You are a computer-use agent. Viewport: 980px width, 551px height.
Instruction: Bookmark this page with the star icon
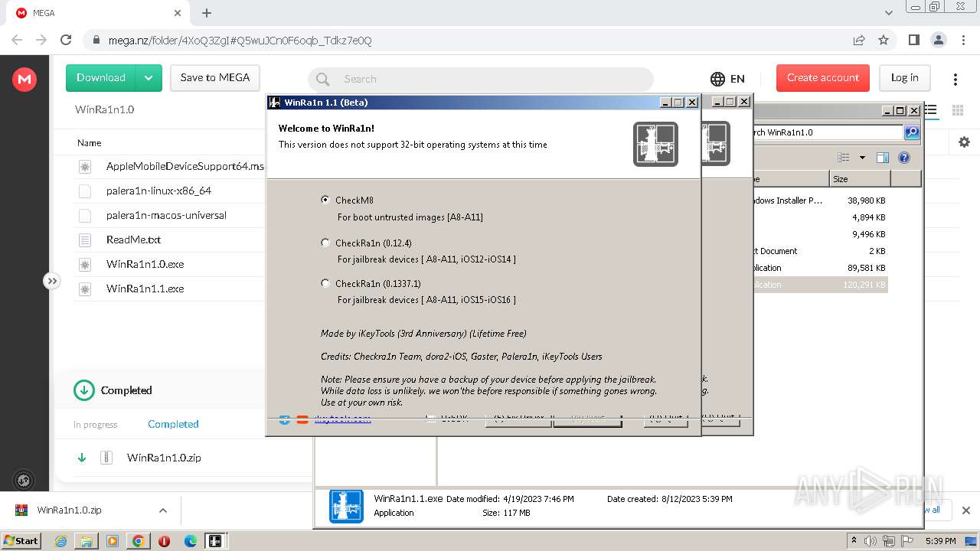tap(884, 40)
